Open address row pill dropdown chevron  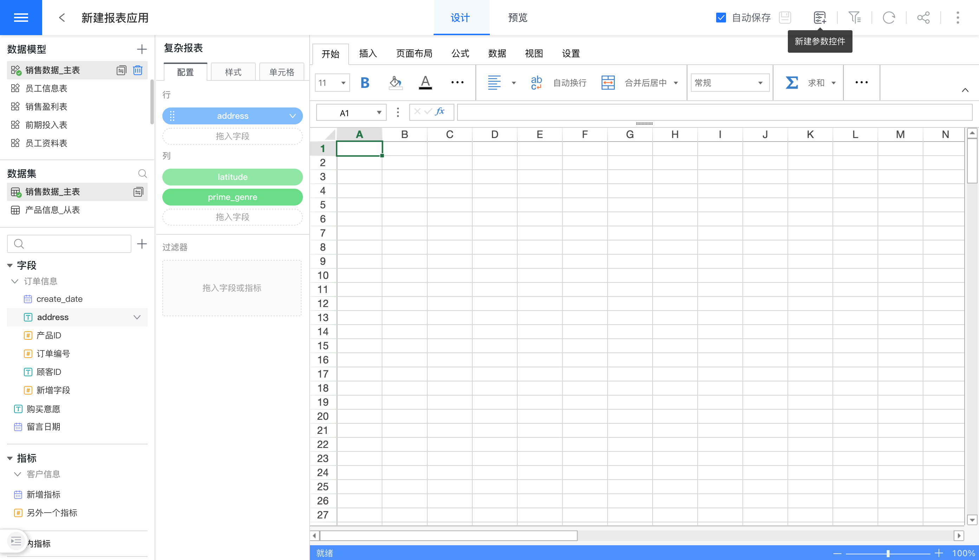(293, 116)
